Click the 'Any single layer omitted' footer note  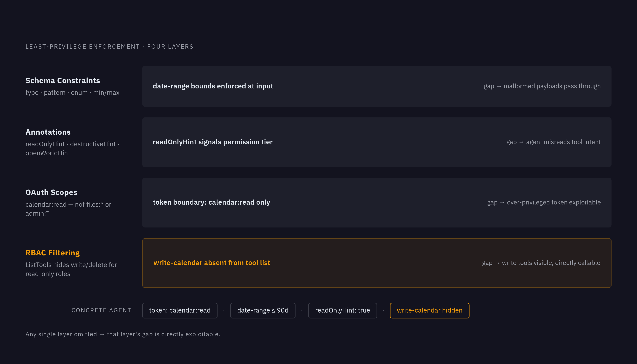point(123,334)
